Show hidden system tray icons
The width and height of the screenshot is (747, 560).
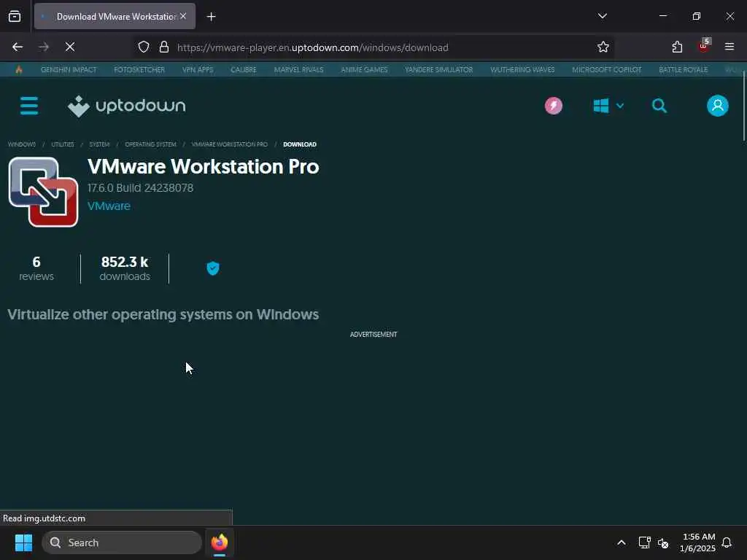click(622, 542)
